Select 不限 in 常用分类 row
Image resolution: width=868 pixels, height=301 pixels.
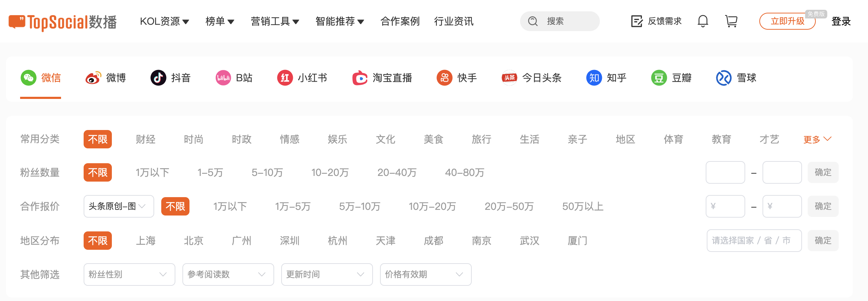click(x=98, y=139)
